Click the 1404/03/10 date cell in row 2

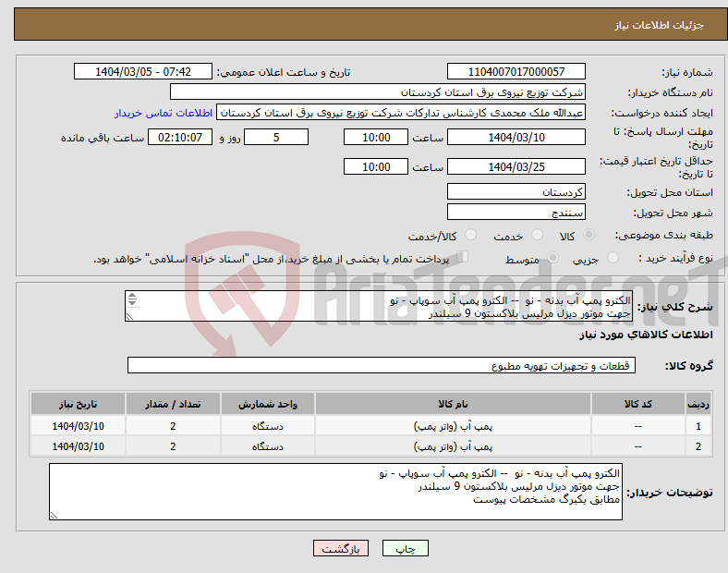coord(78,446)
